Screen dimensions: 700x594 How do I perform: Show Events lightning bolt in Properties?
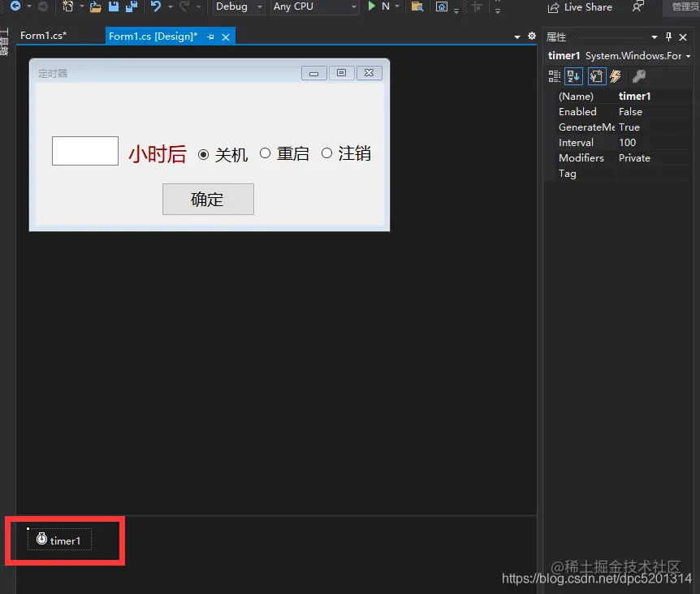pyautogui.click(x=616, y=76)
